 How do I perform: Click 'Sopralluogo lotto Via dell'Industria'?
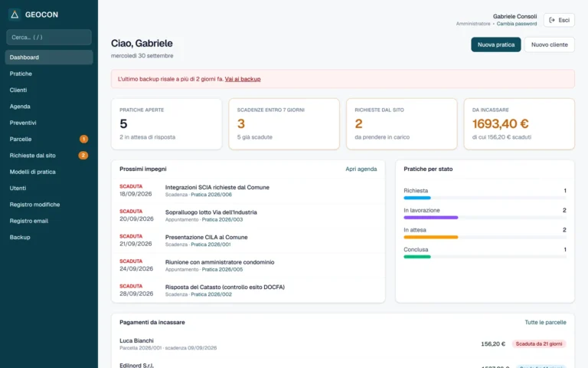tap(211, 212)
